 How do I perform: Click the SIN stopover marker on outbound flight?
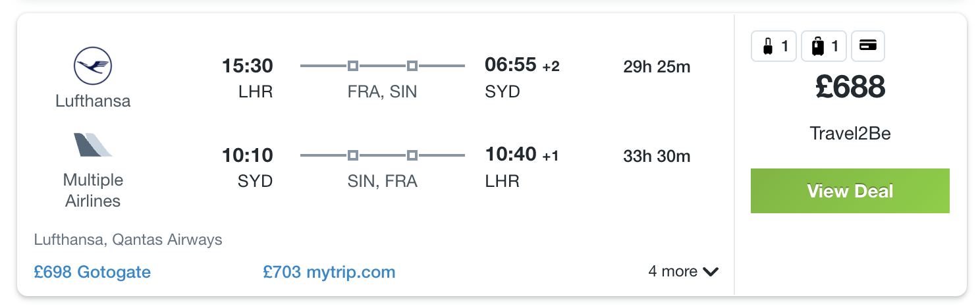[412, 66]
